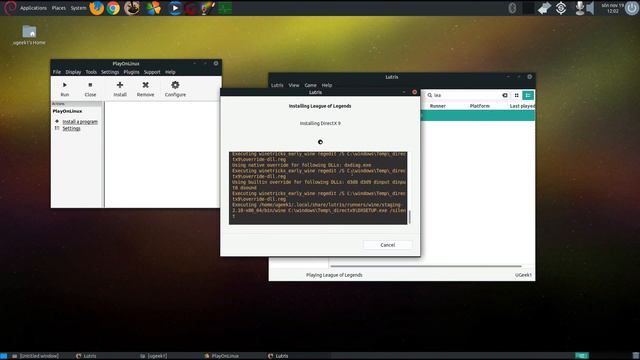Click the installer log scrollbar

click(409, 217)
